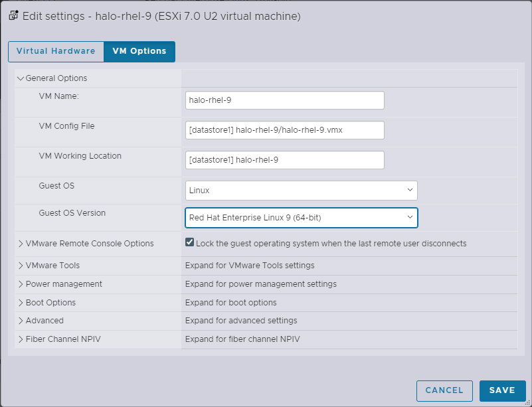Expand the Advanced settings section

(21, 321)
